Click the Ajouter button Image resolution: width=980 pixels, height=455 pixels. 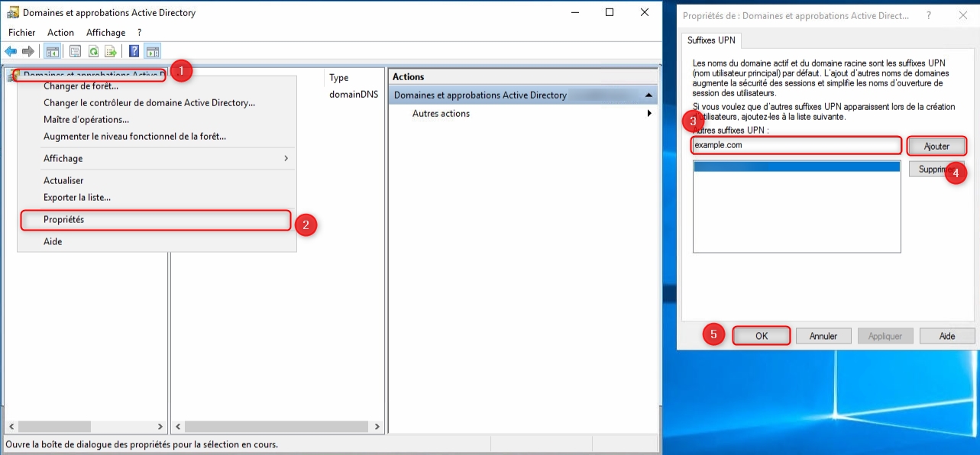tap(936, 146)
